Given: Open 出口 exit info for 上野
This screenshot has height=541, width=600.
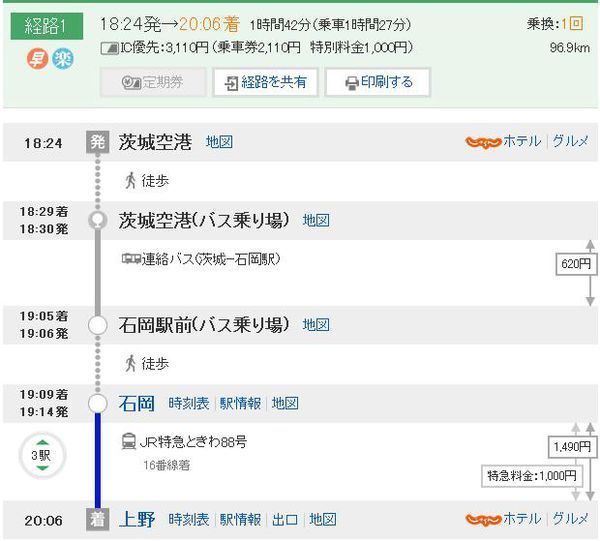Looking at the screenshot, I should tap(285, 520).
